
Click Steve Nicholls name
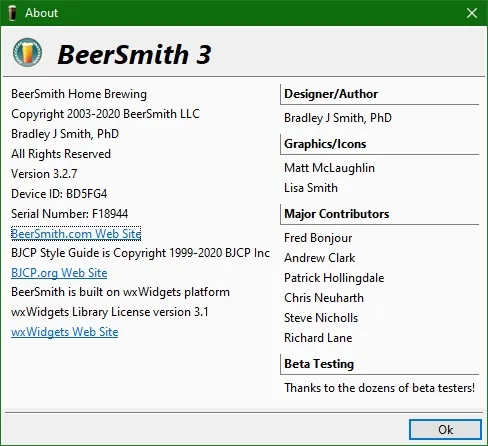(321, 318)
